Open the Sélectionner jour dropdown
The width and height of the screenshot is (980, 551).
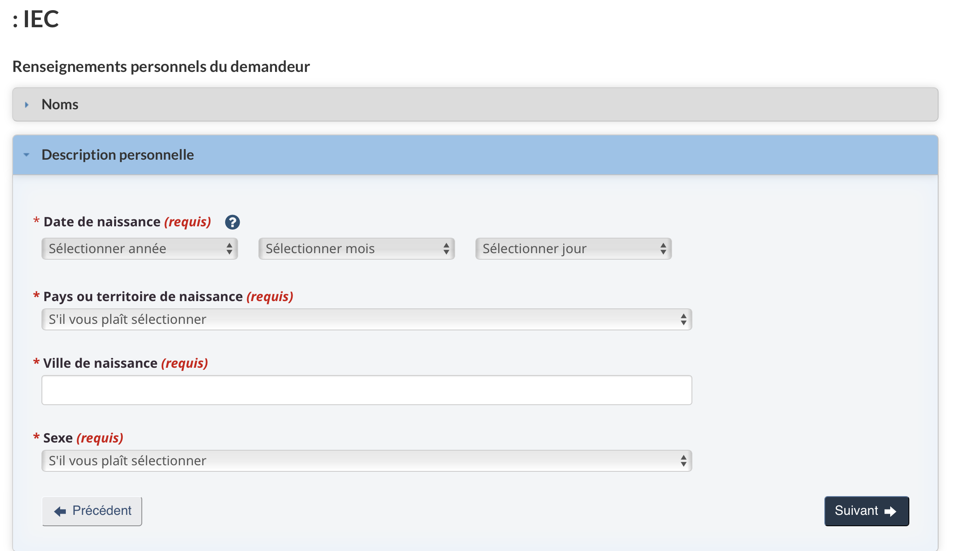pos(573,249)
